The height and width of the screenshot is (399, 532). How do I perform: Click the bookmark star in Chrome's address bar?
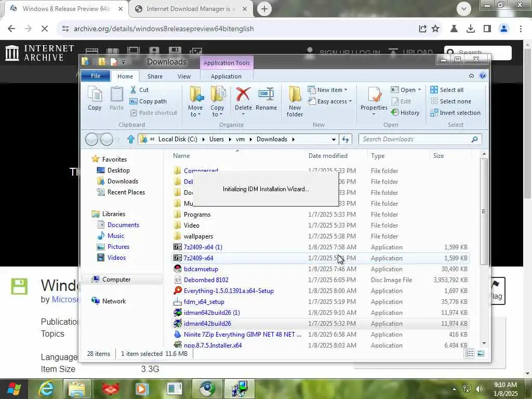[x=435, y=29]
